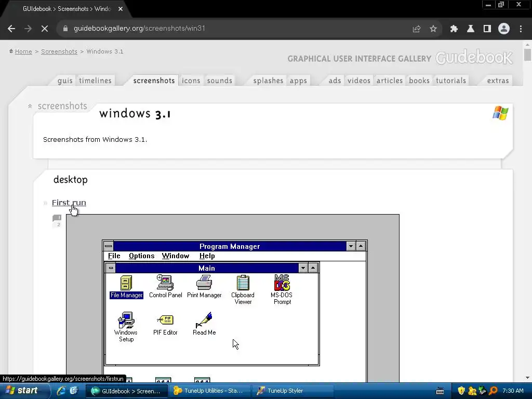Open the ads tab

point(335,81)
